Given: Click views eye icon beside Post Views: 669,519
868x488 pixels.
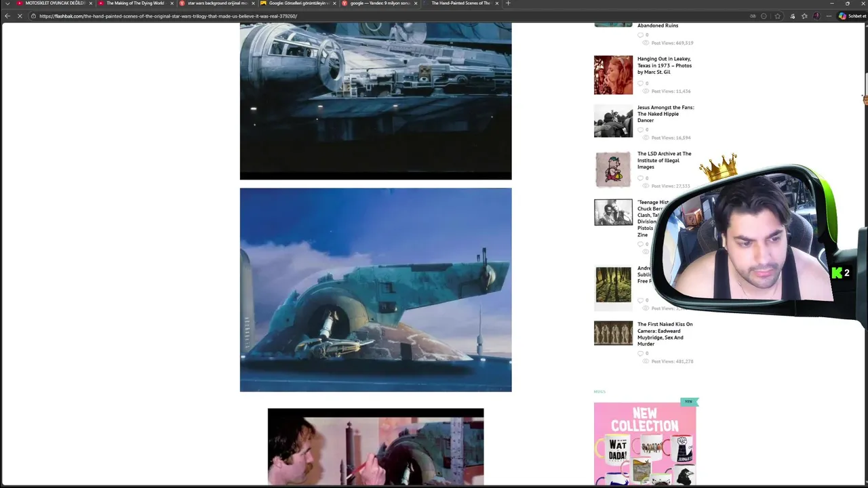Looking at the screenshot, I should pyautogui.click(x=646, y=43).
